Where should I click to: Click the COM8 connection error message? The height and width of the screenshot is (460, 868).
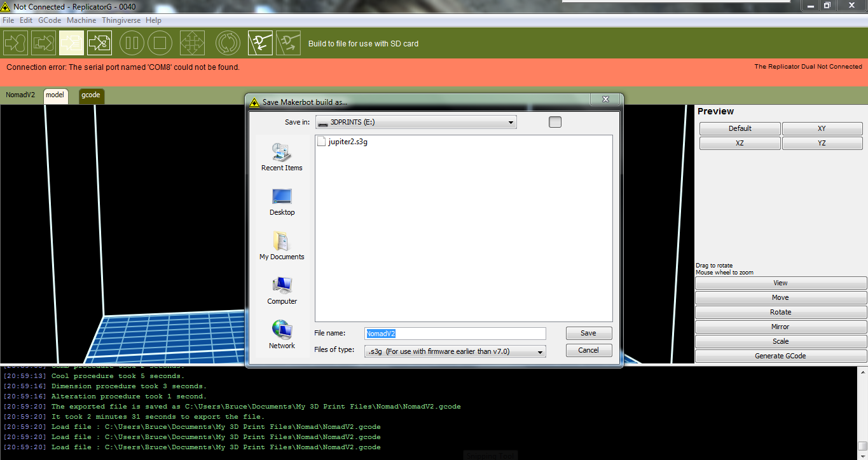click(x=123, y=67)
